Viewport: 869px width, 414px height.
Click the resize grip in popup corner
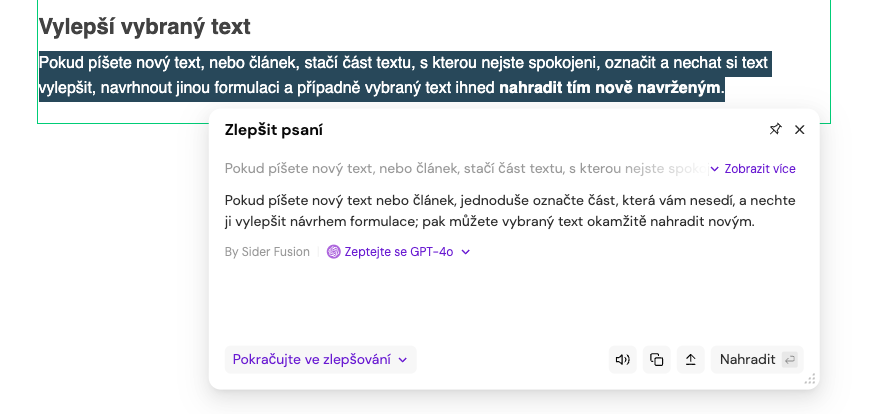pyautogui.click(x=810, y=379)
